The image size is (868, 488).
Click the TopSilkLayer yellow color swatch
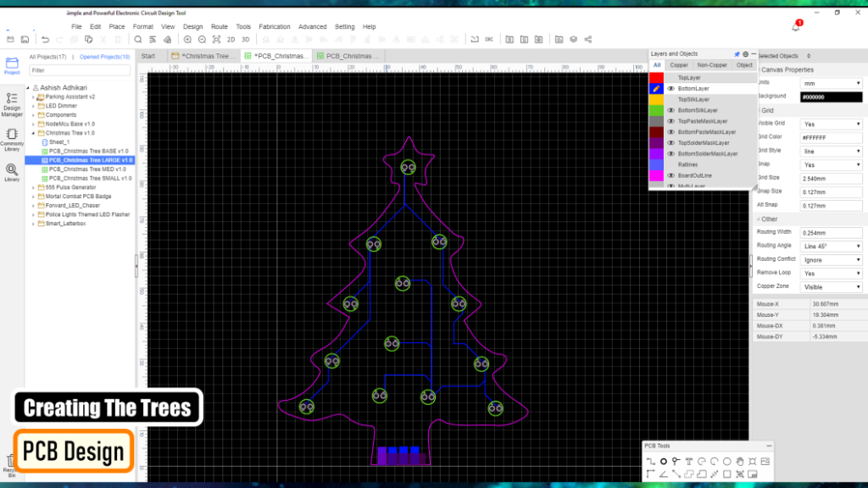click(654, 99)
